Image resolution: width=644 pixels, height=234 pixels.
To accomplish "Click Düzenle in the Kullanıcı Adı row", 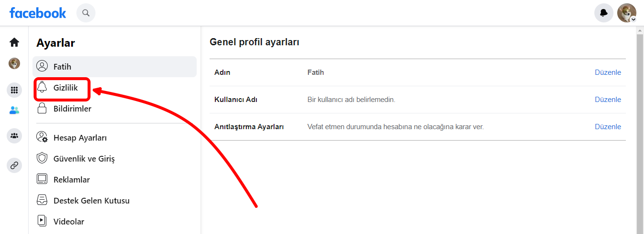I will point(608,100).
